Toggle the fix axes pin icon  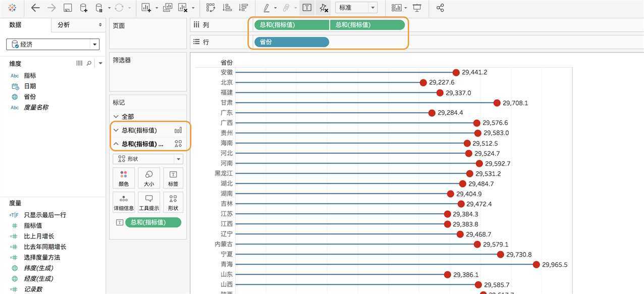click(324, 8)
